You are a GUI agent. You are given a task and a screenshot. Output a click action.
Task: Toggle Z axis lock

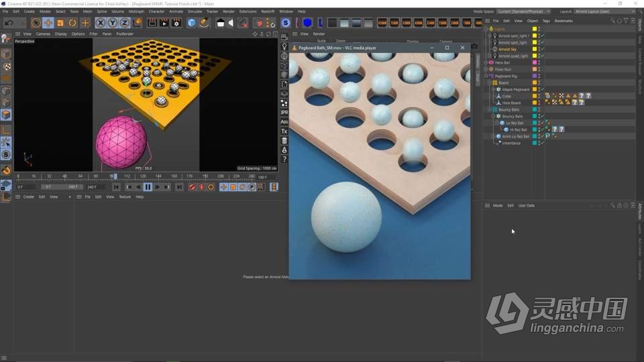125,23
